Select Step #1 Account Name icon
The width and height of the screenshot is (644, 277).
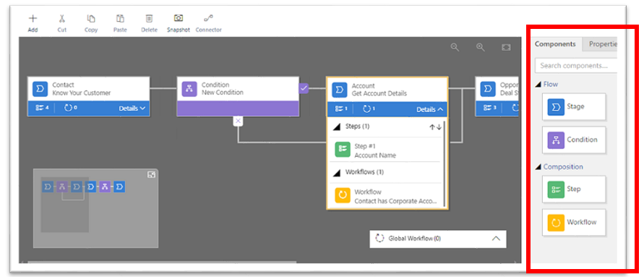[342, 150]
